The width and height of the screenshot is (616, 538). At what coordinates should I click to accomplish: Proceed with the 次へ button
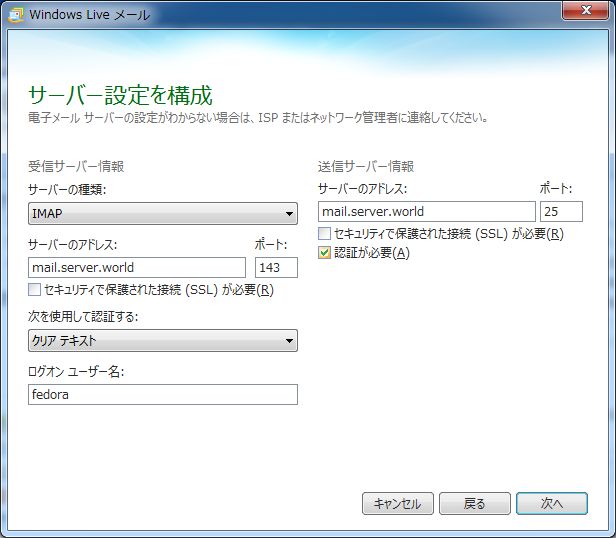click(x=552, y=503)
